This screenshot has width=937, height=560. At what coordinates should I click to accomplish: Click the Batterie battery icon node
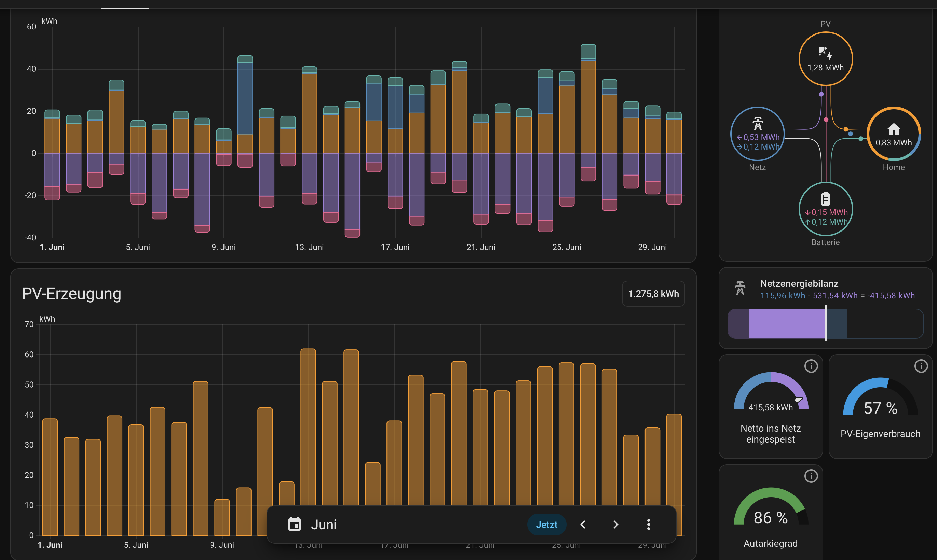point(825,209)
